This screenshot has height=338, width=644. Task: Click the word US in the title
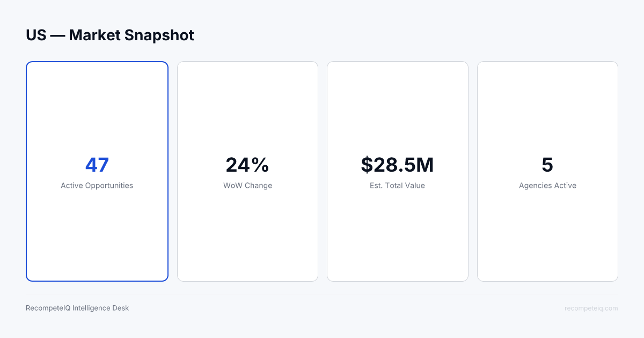[x=36, y=35]
